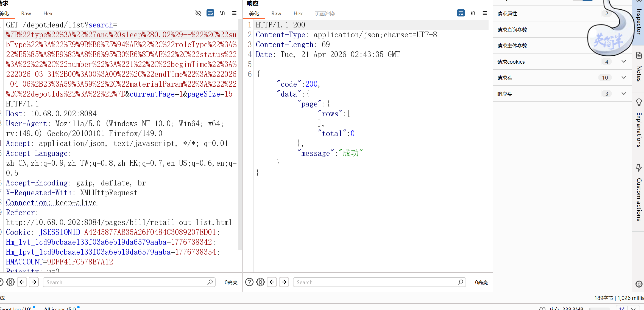Open the response search help icon
The width and height of the screenshot is (644, 310).
[249, 282]
